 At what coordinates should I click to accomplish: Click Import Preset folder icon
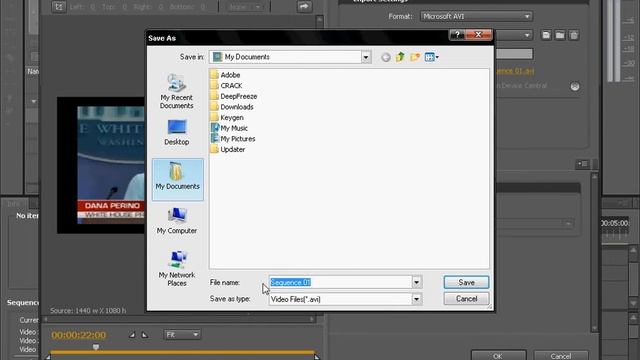click(560, 35)
